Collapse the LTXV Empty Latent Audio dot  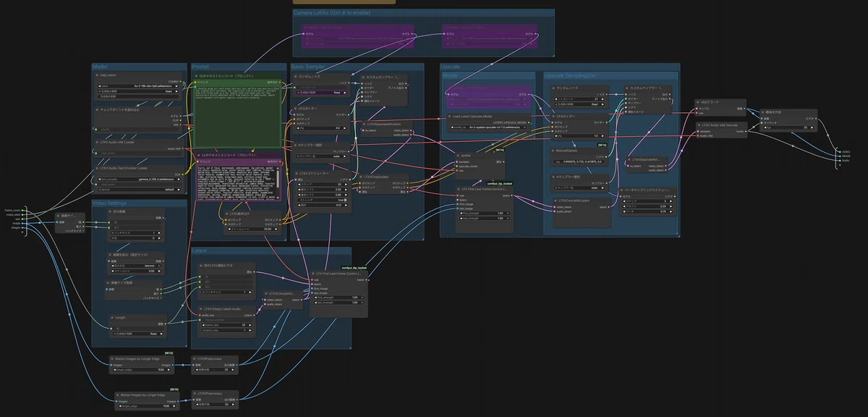201,308
